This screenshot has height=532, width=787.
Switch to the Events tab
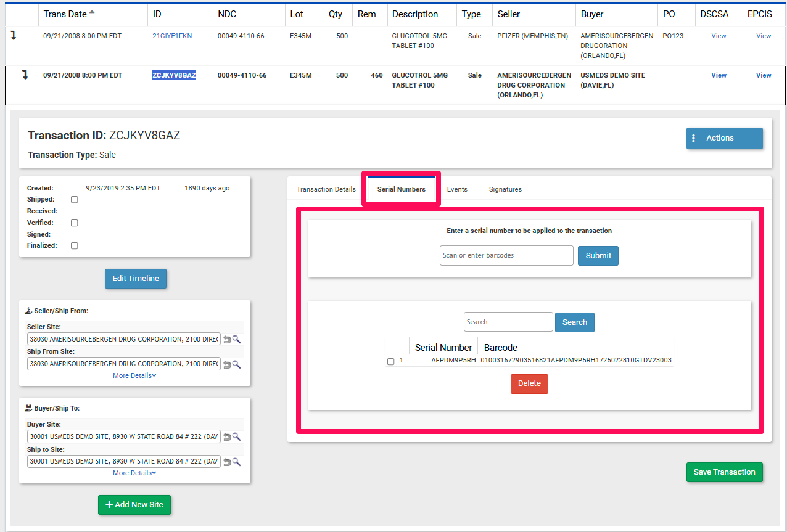tap(457, 189)
